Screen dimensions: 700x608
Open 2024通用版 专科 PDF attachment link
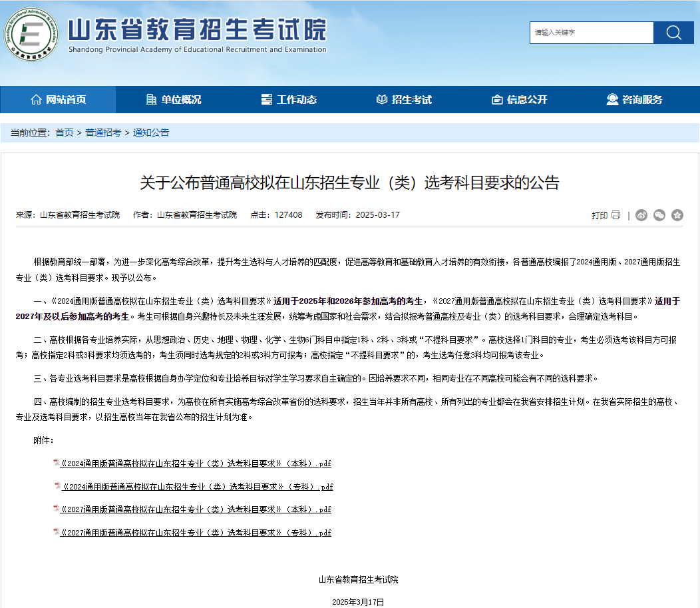(198, 487)
